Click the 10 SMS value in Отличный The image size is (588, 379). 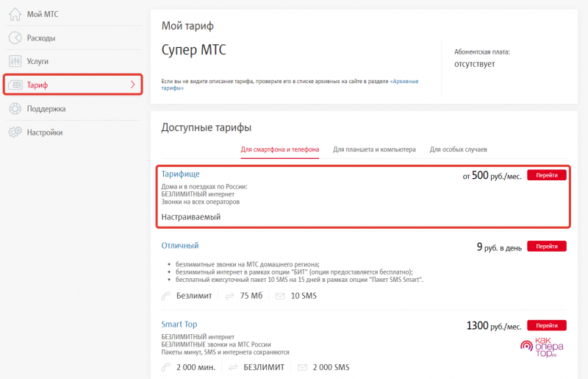[304, 296]
